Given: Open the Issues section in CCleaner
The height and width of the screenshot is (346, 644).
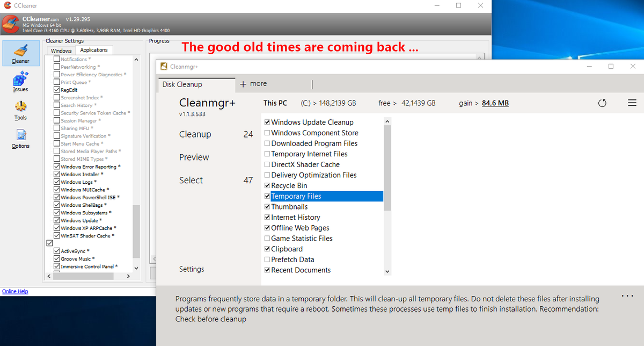Looking at the screenshot, I should (20, 83).
